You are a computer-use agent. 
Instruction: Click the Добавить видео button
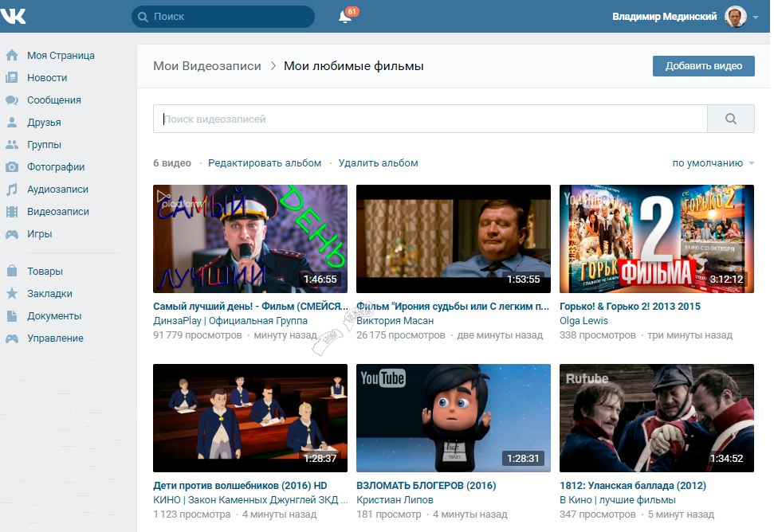703,66
